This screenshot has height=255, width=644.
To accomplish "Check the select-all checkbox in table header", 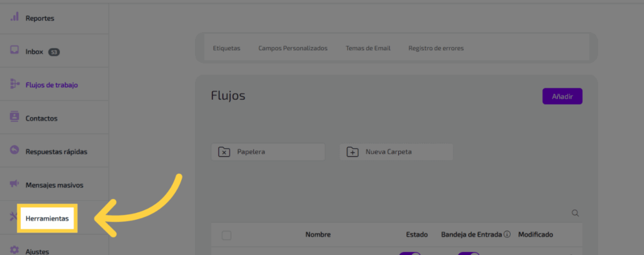I will pos(226,236).
